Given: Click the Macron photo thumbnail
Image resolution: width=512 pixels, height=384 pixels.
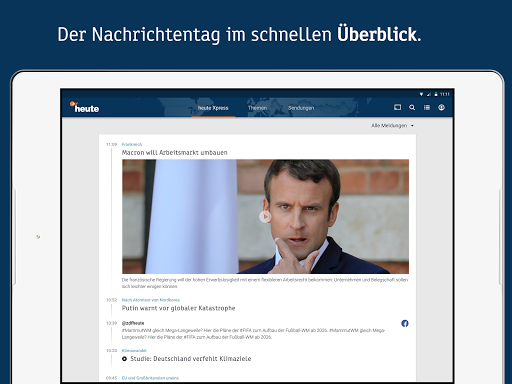Looking at the screenshot, I should coord(265,217).
